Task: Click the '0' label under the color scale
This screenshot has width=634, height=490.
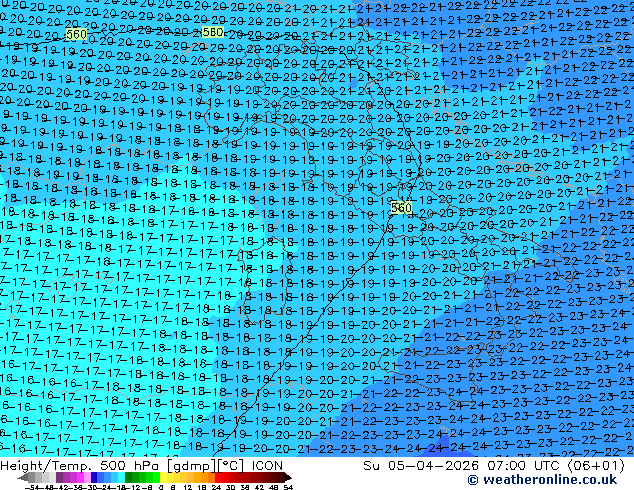Action: (161, 487)
